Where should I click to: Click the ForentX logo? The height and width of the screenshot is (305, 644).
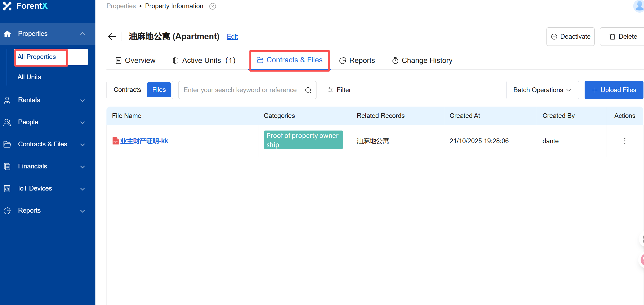25,6
